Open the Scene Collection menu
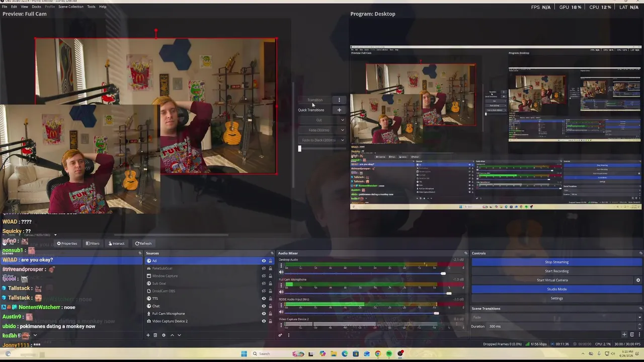The image size is (644, 362). (x=71, y=7)
